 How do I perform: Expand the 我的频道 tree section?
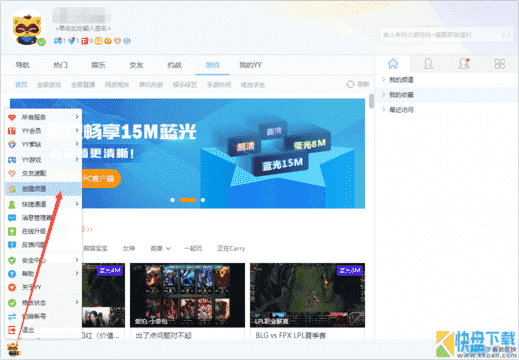pyautogui.click(x=384, y=79)
